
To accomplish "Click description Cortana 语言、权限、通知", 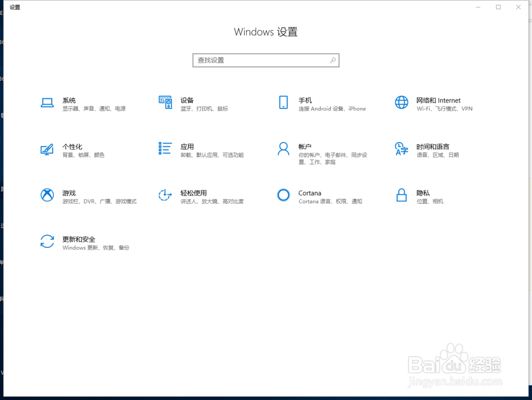I will pyautogui.click(x=330, y=201).
